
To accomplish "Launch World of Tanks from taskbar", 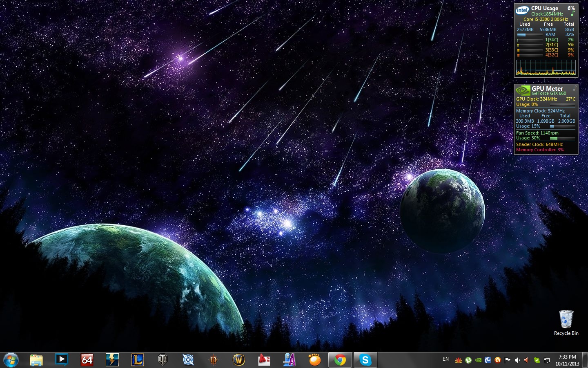I will coord(163,360).
